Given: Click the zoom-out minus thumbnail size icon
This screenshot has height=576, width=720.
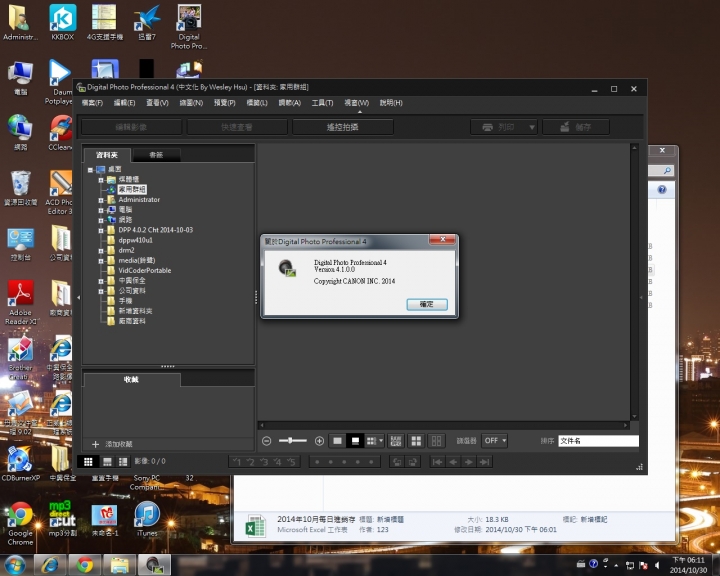Looking at the screenshot, I should pos(266,441).
